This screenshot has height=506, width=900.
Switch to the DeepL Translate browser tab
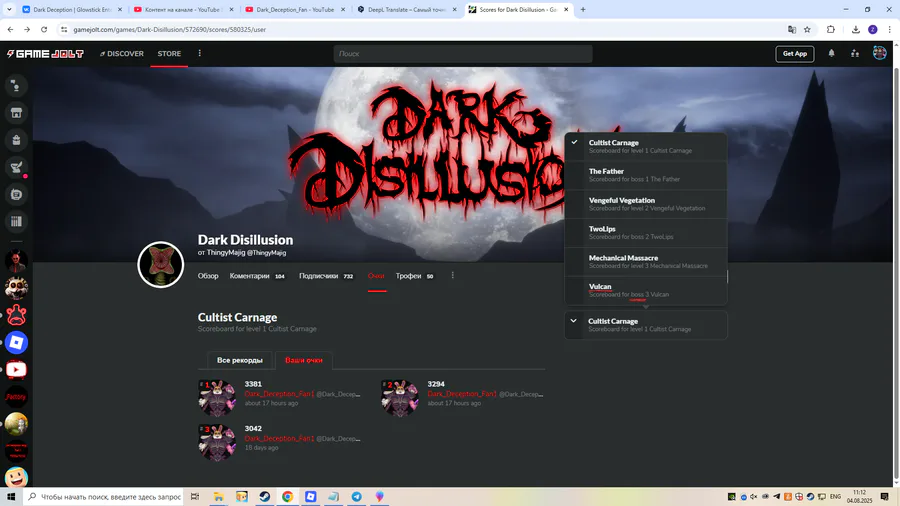406,10
